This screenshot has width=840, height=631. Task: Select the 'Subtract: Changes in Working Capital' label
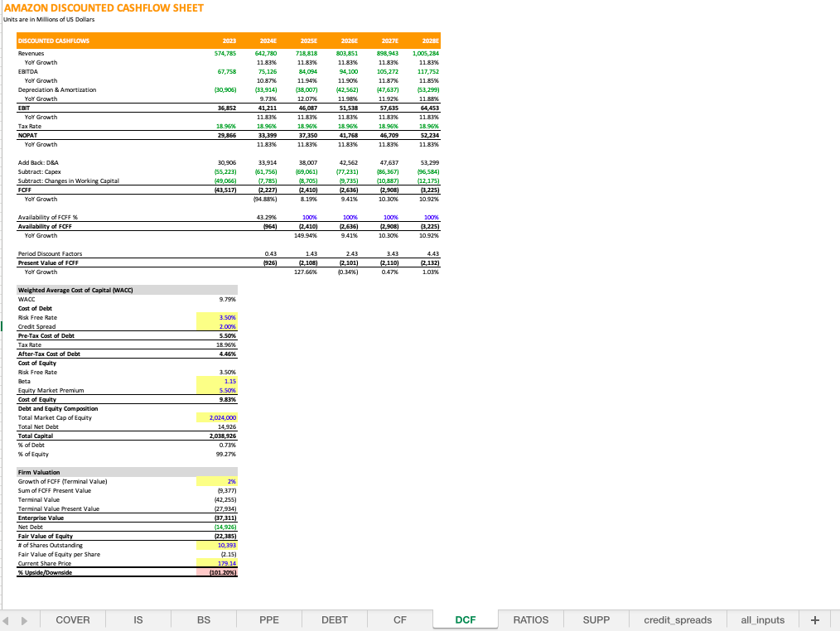(x=69, y=181)
